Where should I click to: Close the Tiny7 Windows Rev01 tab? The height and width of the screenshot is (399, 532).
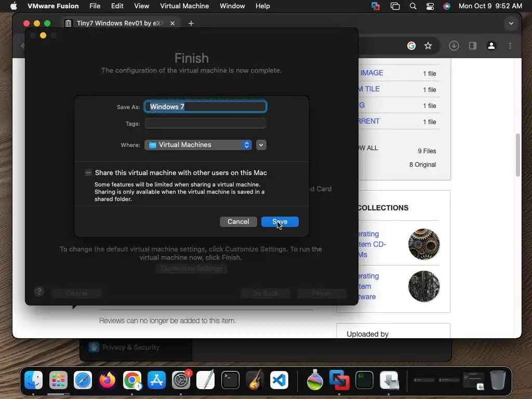point(172,23)
